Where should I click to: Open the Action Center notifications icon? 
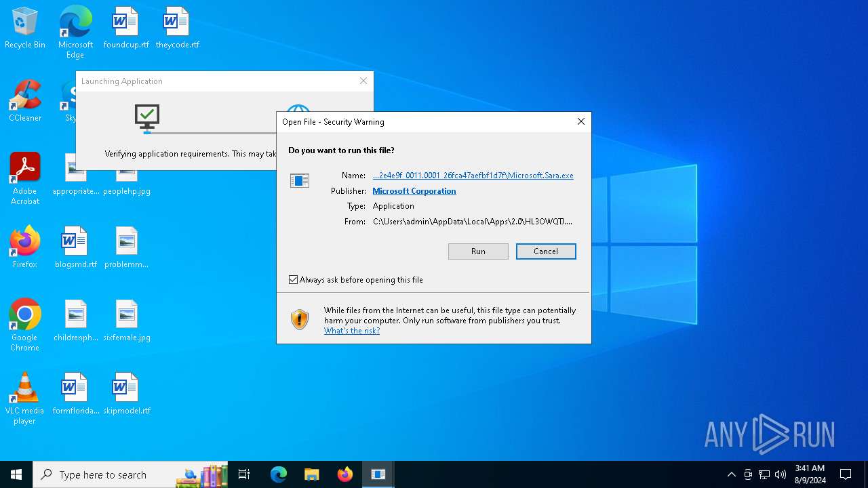[846, 474]
